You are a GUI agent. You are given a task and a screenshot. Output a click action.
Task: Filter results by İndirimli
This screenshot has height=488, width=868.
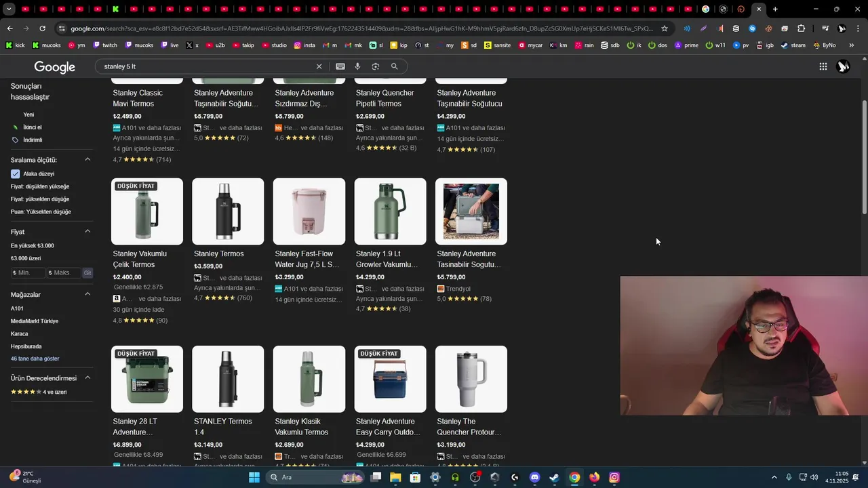pyautogui.click(x=33, y=140)
